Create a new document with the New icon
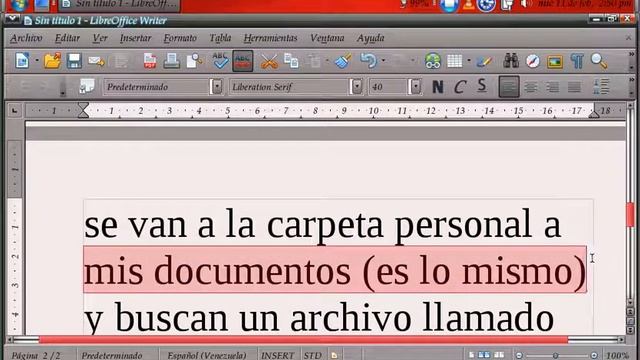The height and width of the screenshot is (360, 640). pos(22,61)
